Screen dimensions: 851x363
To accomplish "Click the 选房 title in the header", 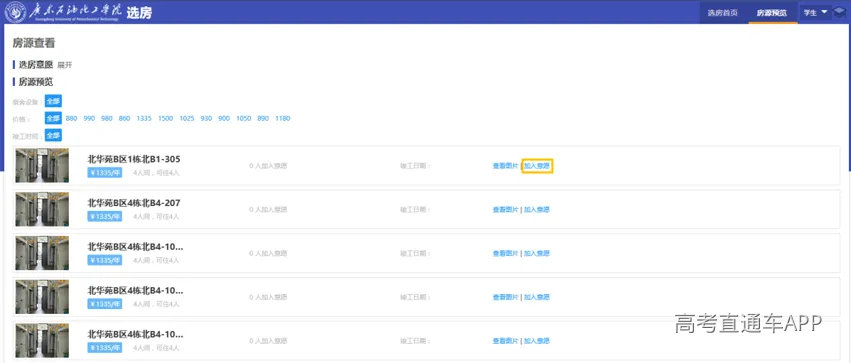I will click(x=139, y=13).
